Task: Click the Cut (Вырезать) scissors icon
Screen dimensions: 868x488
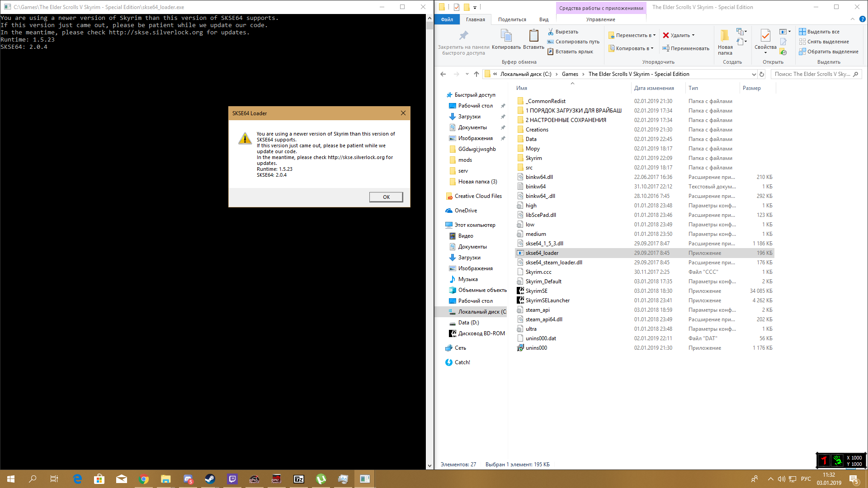Action: [x=551, y=32]
